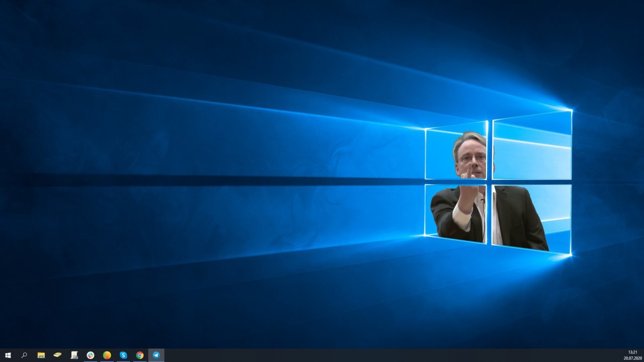Open the orange-green gradient circle app
Image resolution: width=644 pixels, height=362 pixels.
(107, 355)
